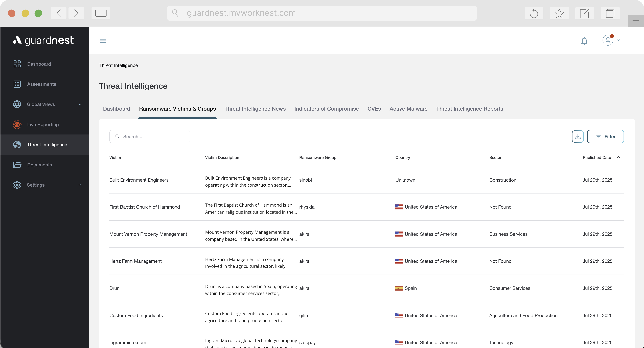Toggle Published Date sort order arrow
Image resolution: width=644 pixels, height=348 pixels.
[618, 157]
